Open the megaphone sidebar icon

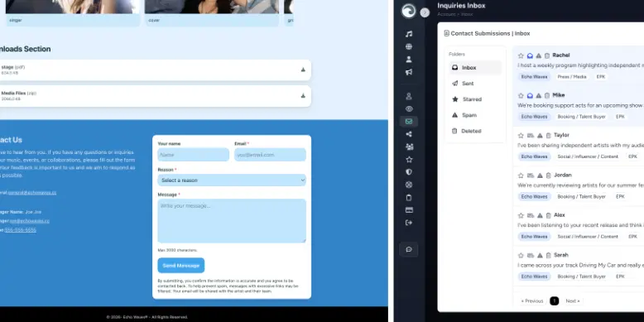coord(409,72)
